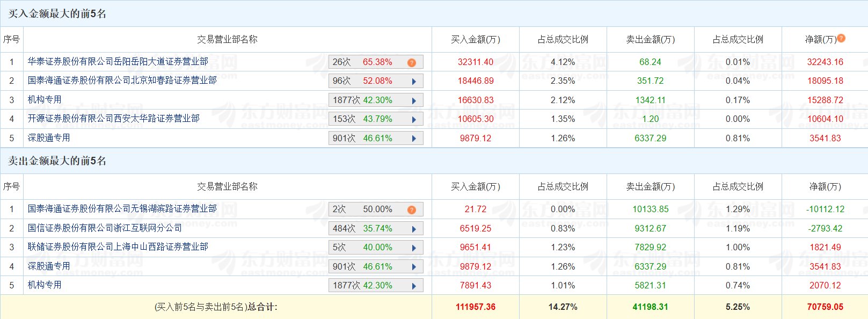Open 华泰证券岳阳岳阳大道证券营业部 link
The height and width of the screenshot is (319, 868).
[x=118, y=62]
